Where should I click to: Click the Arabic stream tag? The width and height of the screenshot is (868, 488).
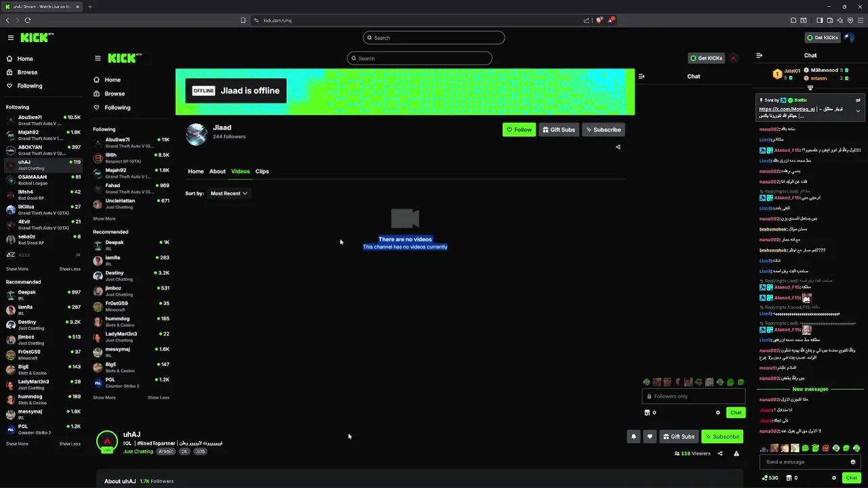point(166,451)
